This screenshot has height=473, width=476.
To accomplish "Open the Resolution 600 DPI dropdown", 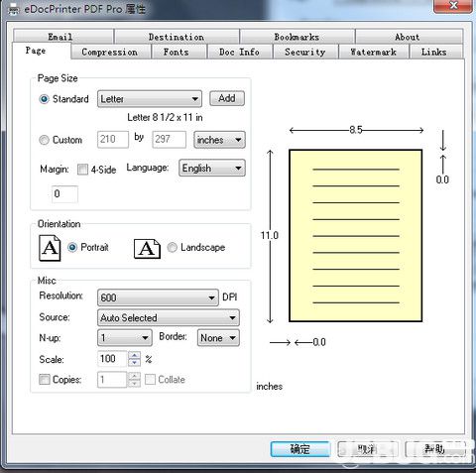I will click(x=158, y=297).
